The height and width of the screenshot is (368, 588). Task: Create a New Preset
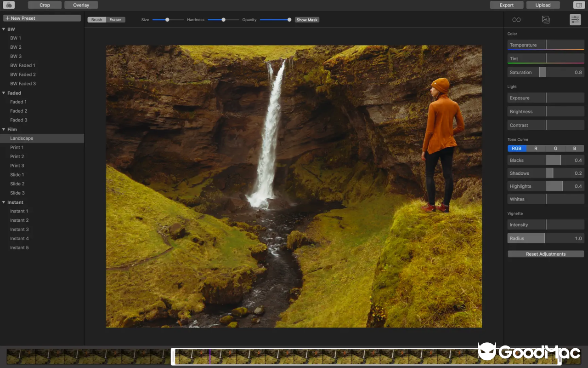coord(42,17)
